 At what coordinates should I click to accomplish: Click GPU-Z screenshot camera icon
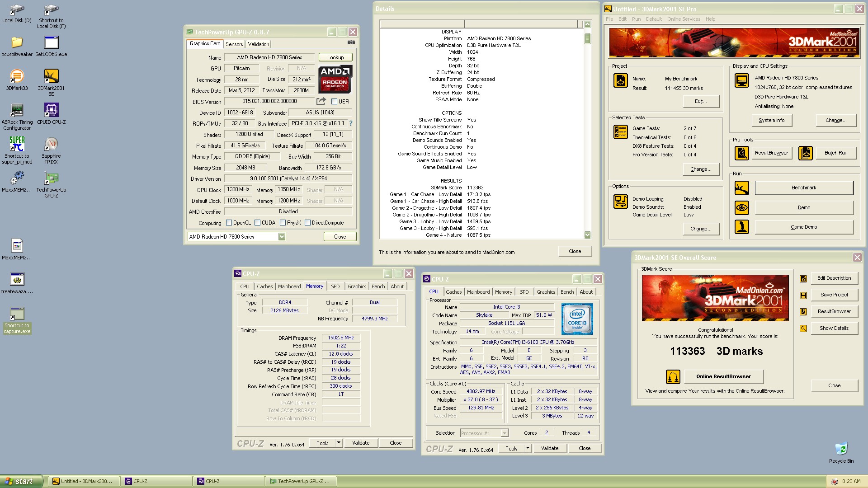(x=351, y=42)
